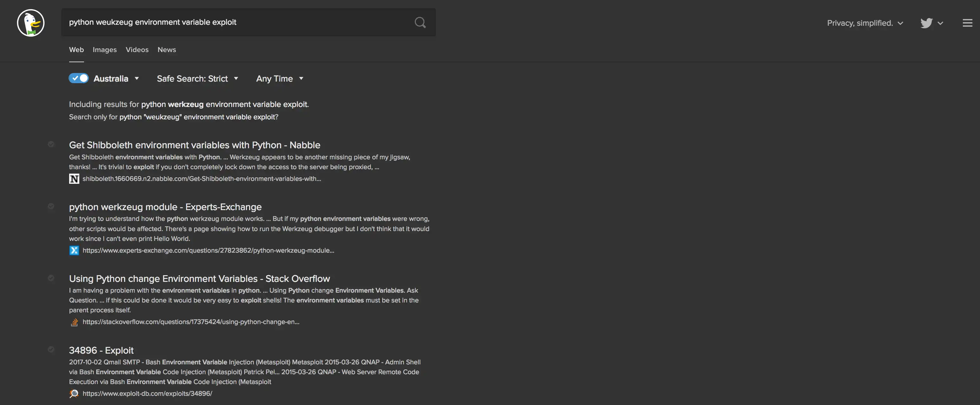
Task: Click checkmark beside Get Shibboleth result
Action: pyautogui.click(x=51, y=144)
